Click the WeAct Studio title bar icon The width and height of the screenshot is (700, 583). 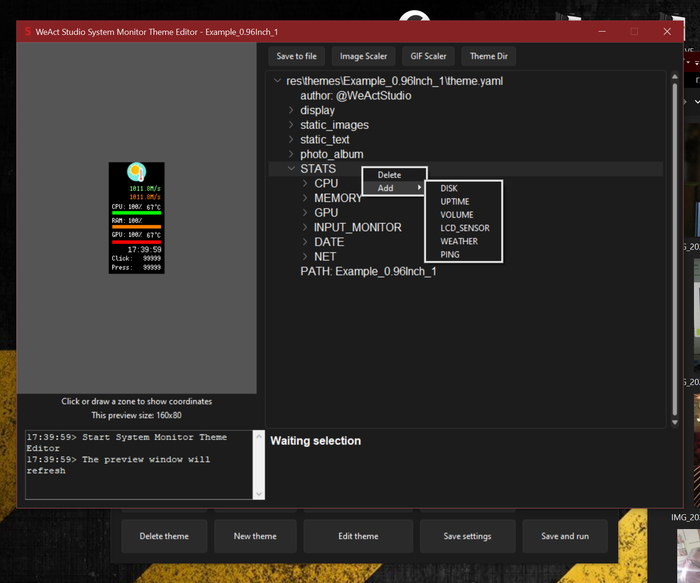[26, 32]
